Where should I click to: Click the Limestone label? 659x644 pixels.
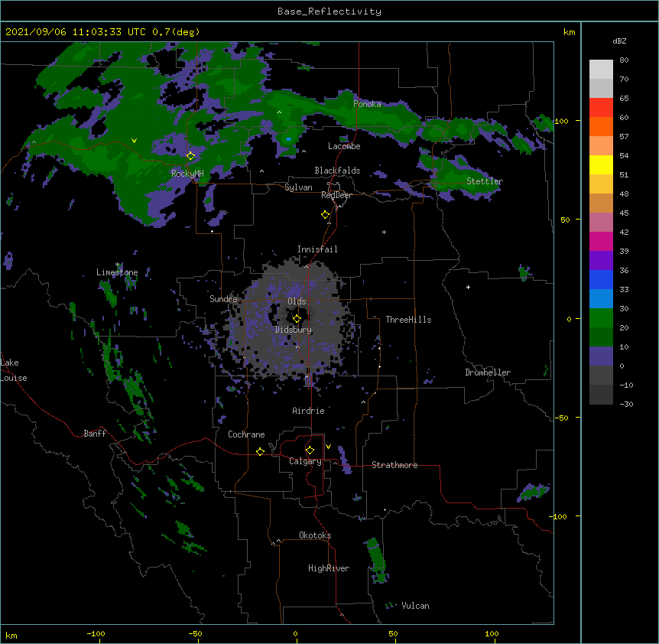[117, 272]
